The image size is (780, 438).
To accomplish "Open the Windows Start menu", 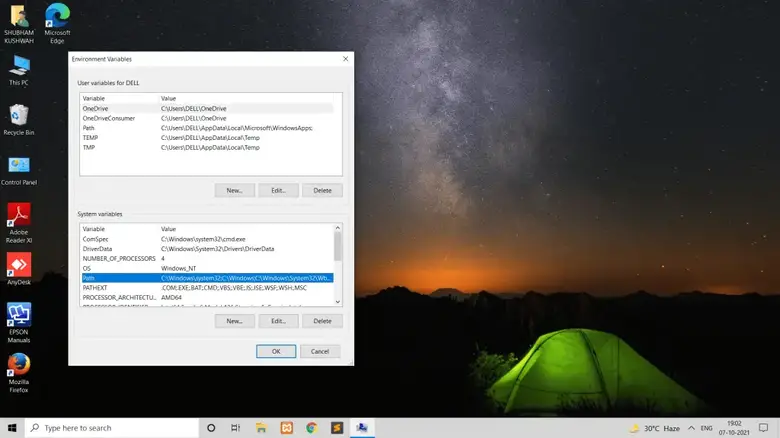I will click(12, 428).
